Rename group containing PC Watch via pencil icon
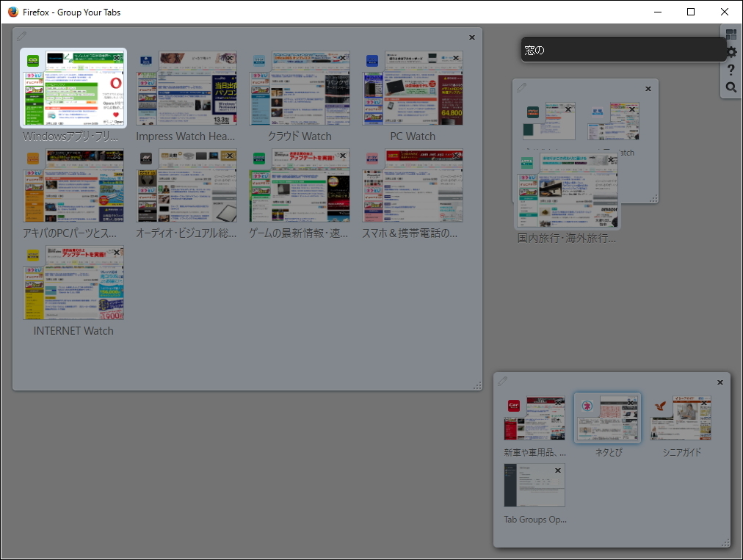Screen dimensions: 743x560 pos(21,36)
